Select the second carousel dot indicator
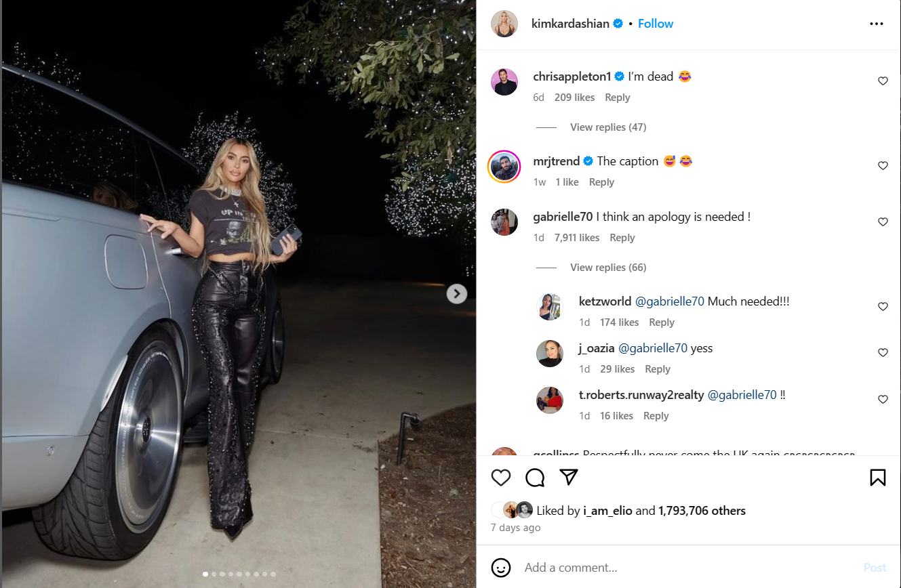Image resolution: width=901 pixels, height=588 pixels. 214,574
